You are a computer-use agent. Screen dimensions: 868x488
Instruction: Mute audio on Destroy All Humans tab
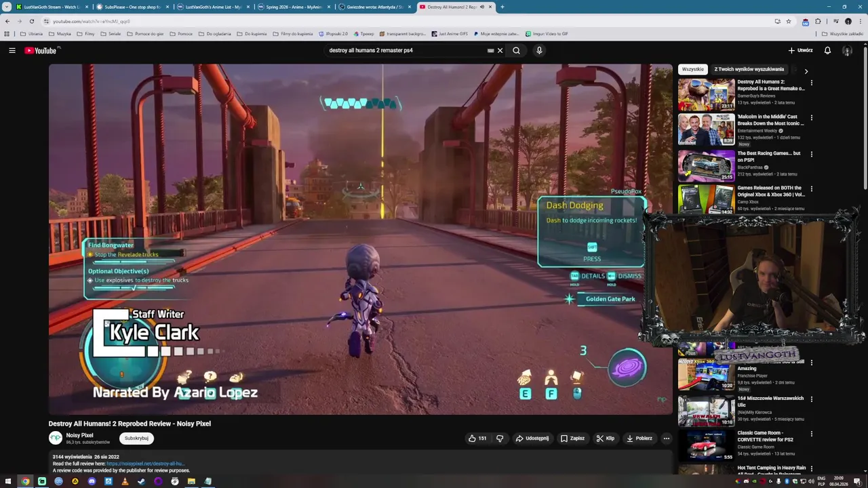[x=482, y=7]
